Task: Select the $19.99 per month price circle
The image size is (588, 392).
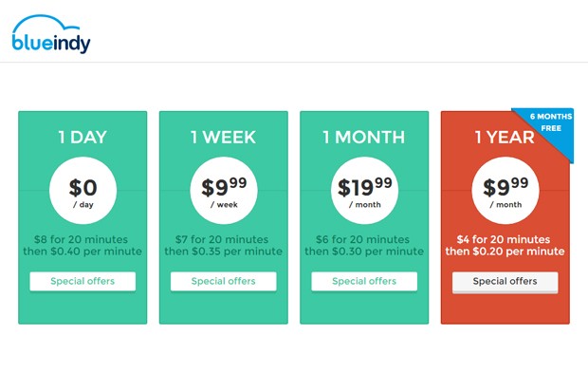Action: (x=364, y=191)
